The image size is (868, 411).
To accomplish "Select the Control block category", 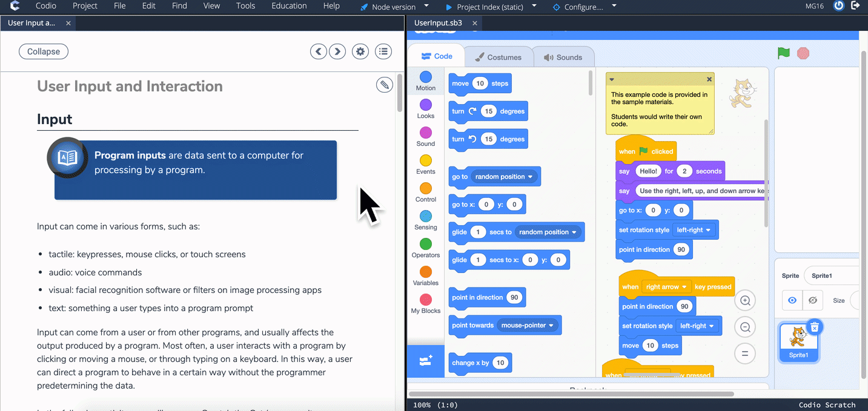I will [x=426, y=192].
